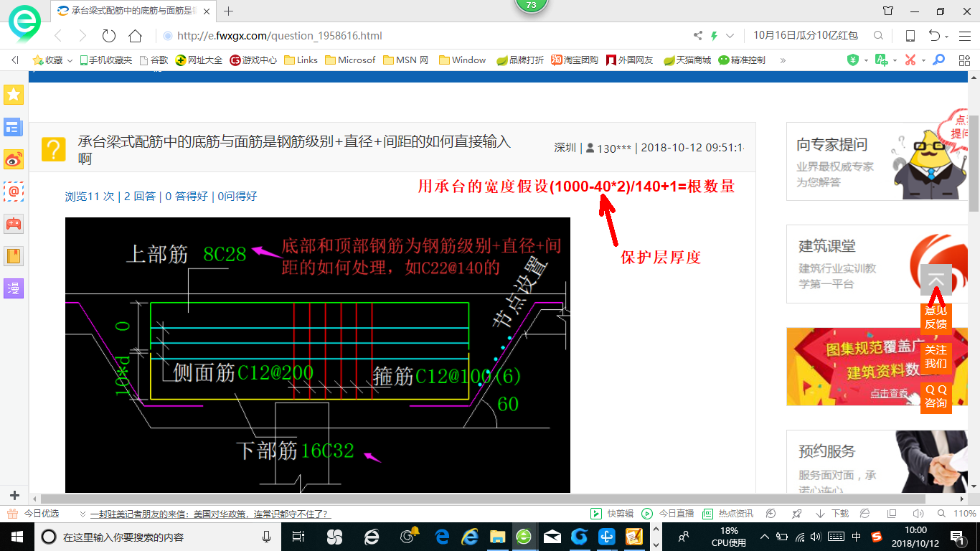
Task: Open the sidebar 漫 comics icon
Action: (14, 288)
